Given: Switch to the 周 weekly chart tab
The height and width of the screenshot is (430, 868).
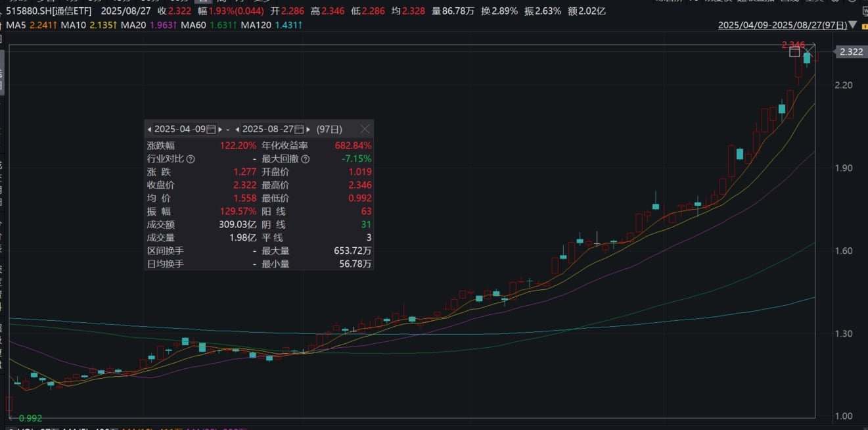Looking at the screenshot, I should tap(220, 2).
